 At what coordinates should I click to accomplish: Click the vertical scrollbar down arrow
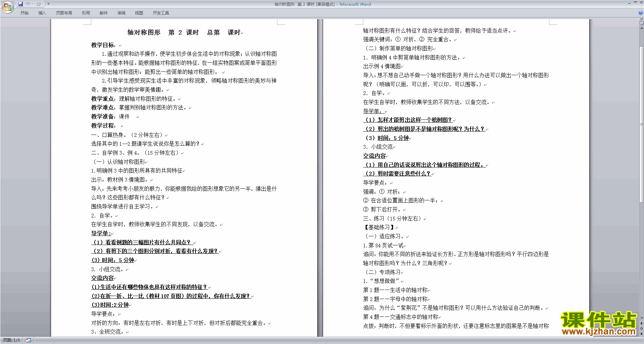(642, 318)
